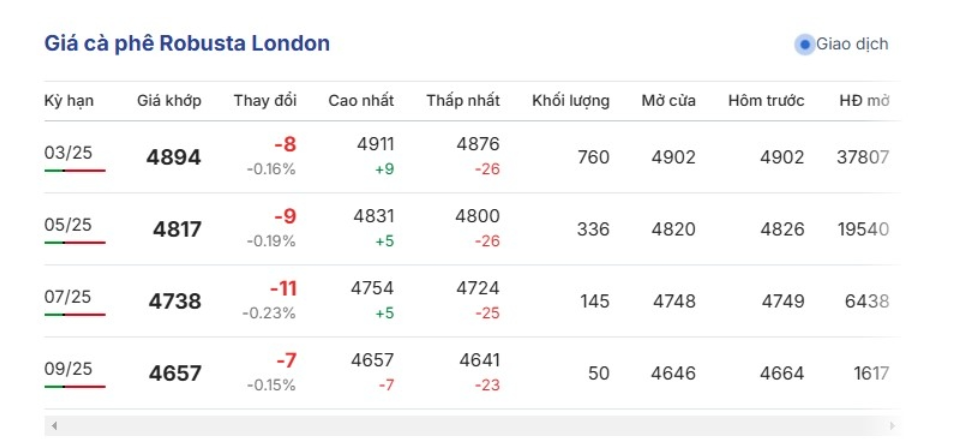
Task: Select the Hôm trước column header
Action: [x=766, y=101]
